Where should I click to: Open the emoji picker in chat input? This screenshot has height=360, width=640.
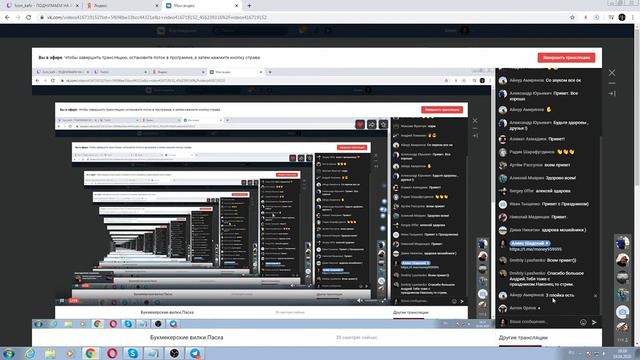pos(583,322)
